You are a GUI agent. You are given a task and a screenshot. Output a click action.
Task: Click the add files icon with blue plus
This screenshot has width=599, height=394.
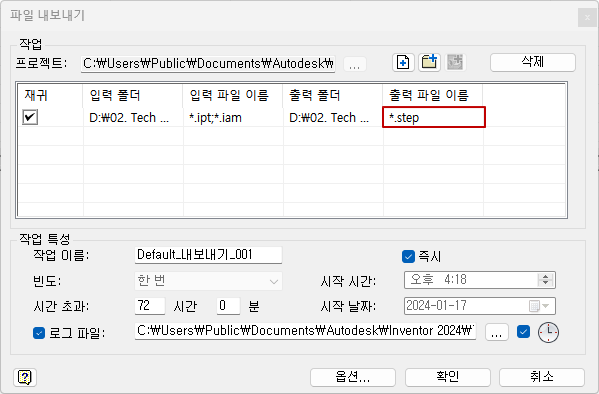[403, 62]
